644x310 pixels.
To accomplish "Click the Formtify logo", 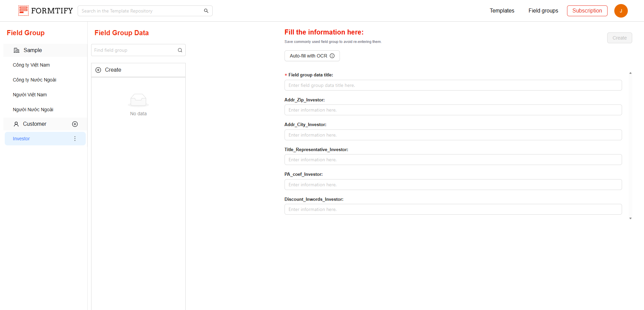I will click(x=45, y=11).
